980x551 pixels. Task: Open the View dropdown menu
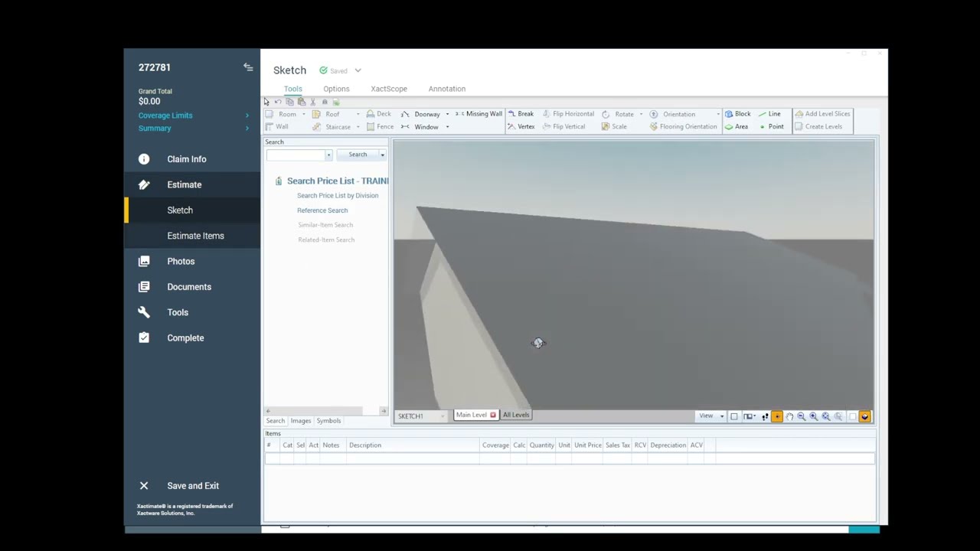[710, 416]
